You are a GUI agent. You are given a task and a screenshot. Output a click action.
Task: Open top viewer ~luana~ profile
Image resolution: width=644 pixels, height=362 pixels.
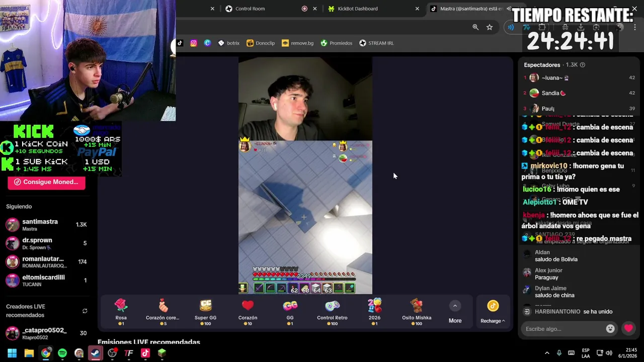[580, 78]
